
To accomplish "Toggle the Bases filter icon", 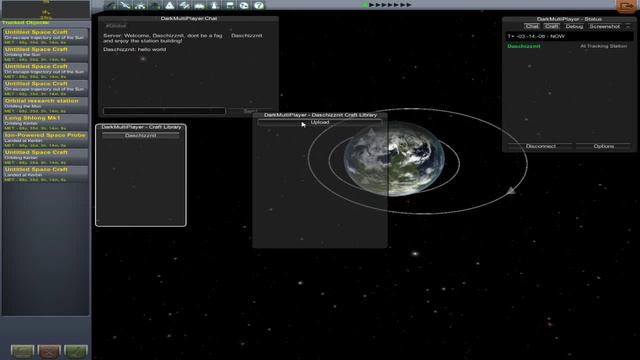I will point(199,5).
